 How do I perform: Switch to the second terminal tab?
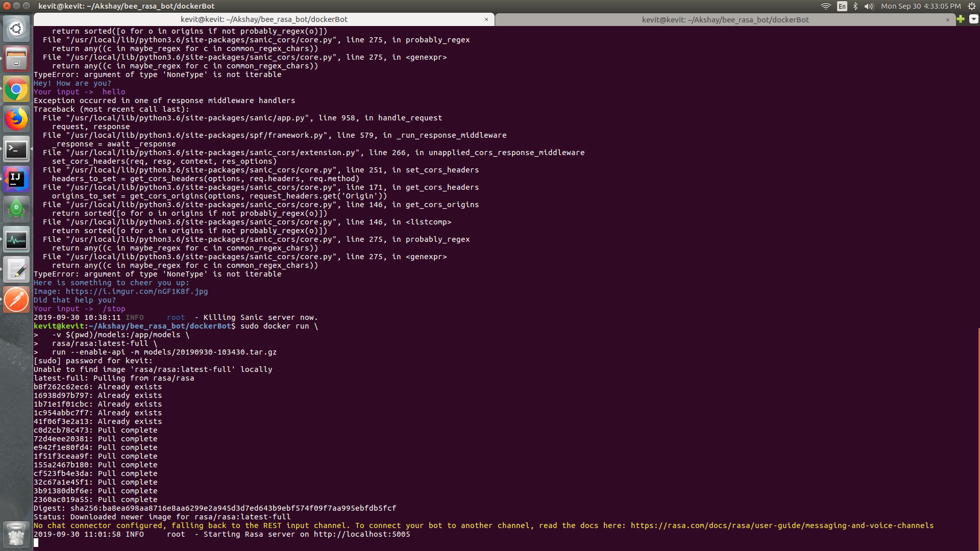click(725, 19)
